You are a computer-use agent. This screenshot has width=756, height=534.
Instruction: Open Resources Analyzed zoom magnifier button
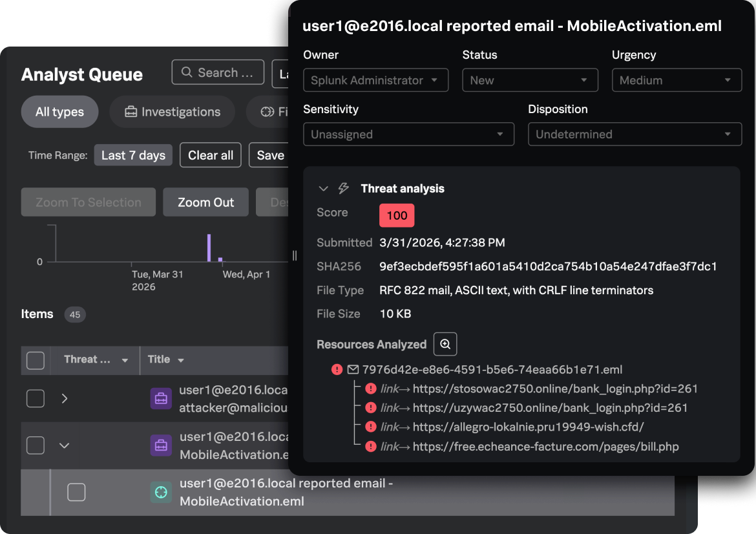(x=445, y=344)
